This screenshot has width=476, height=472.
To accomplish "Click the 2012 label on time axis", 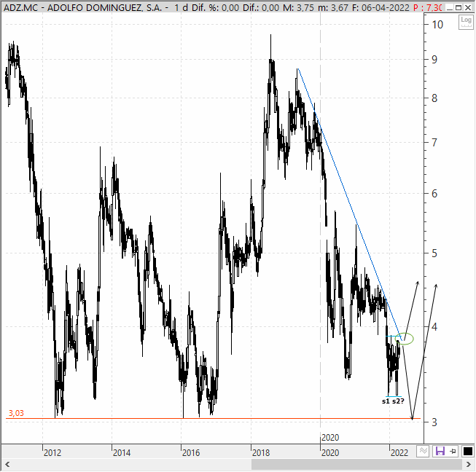I will [x=52, y=452].
